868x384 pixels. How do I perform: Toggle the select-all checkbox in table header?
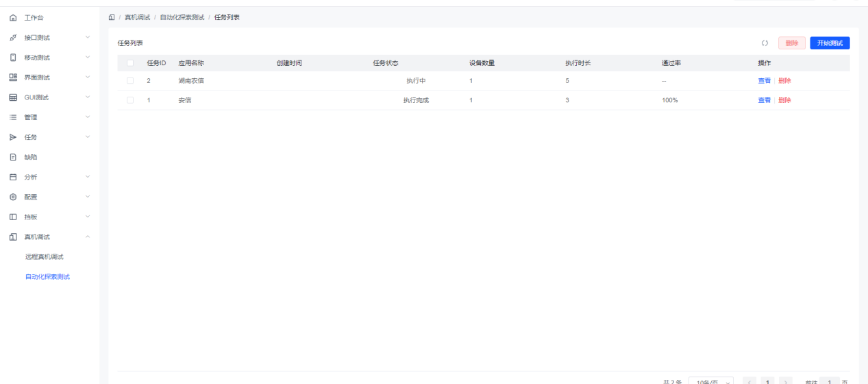(x=130, y=63)
